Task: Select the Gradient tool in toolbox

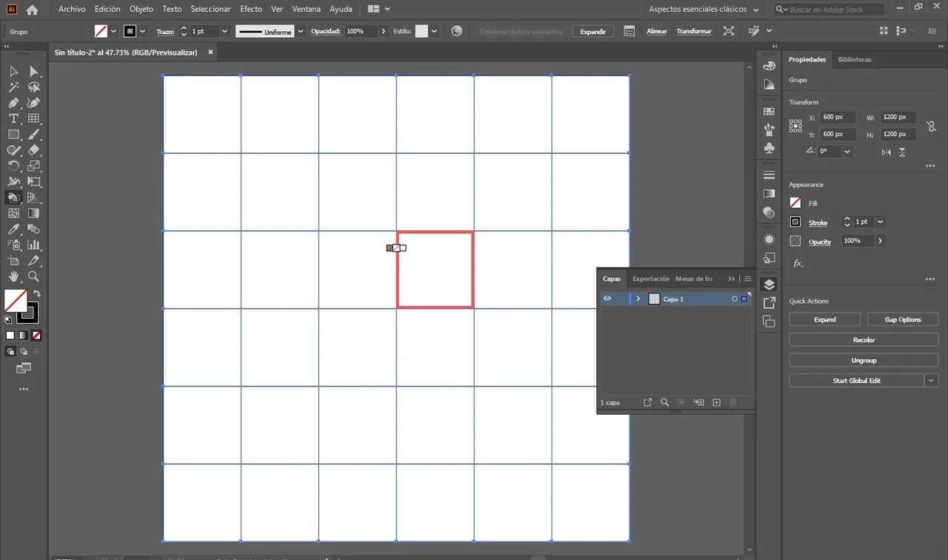Action: (33, 213)
